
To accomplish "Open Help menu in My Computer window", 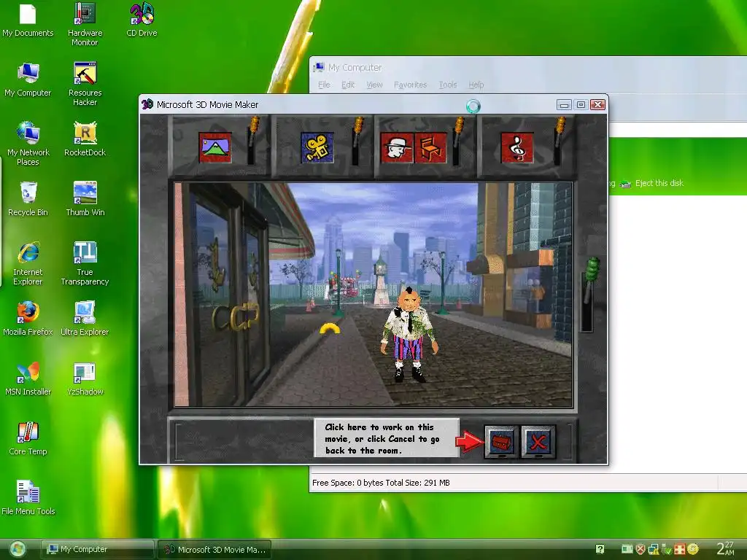I will coord(476,85).
